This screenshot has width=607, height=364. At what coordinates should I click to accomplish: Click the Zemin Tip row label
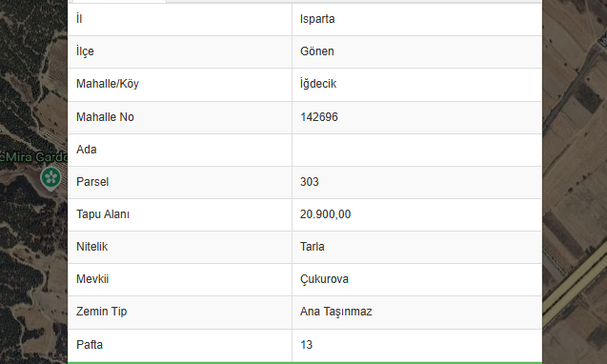click(x=101, y=312)
